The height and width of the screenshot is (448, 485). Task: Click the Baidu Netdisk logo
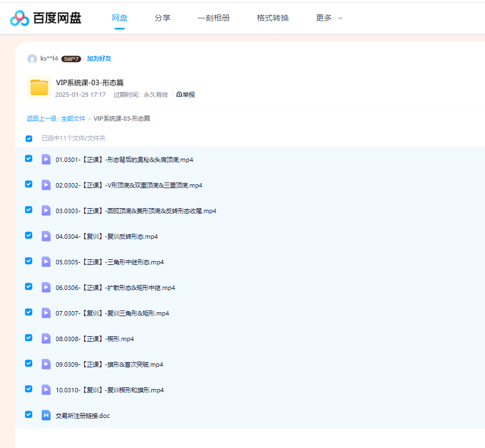tap(46, 18)
